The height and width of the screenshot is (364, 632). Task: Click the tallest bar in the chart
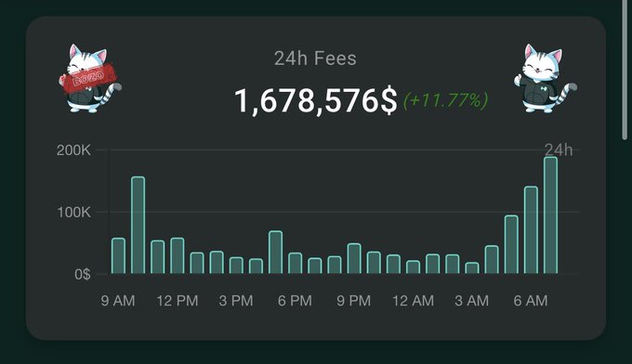550,215
